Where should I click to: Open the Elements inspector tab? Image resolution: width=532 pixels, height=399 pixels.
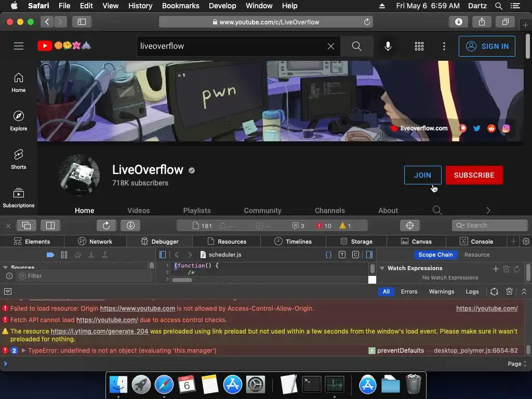tap(32, 242)
